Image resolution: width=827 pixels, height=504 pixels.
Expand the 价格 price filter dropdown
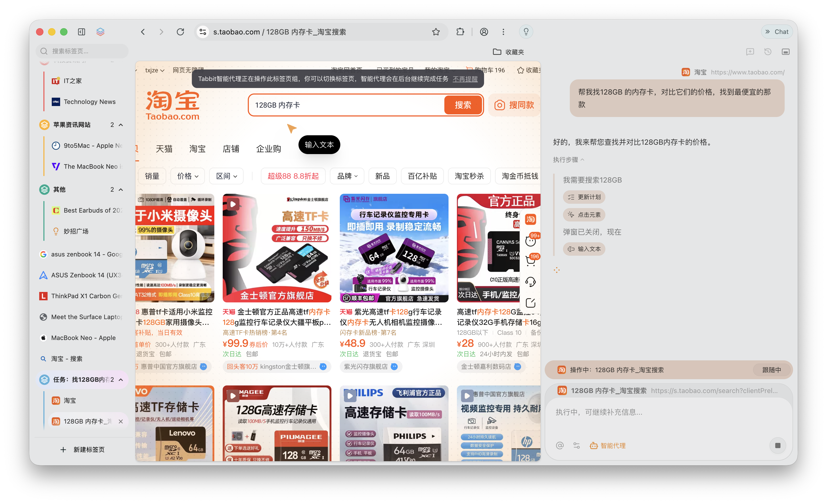tap(187, 176)
